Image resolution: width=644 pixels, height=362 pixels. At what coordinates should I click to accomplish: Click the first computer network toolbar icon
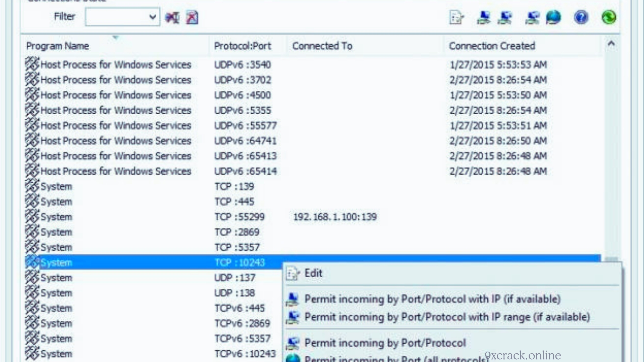click(x=484, y=17)
